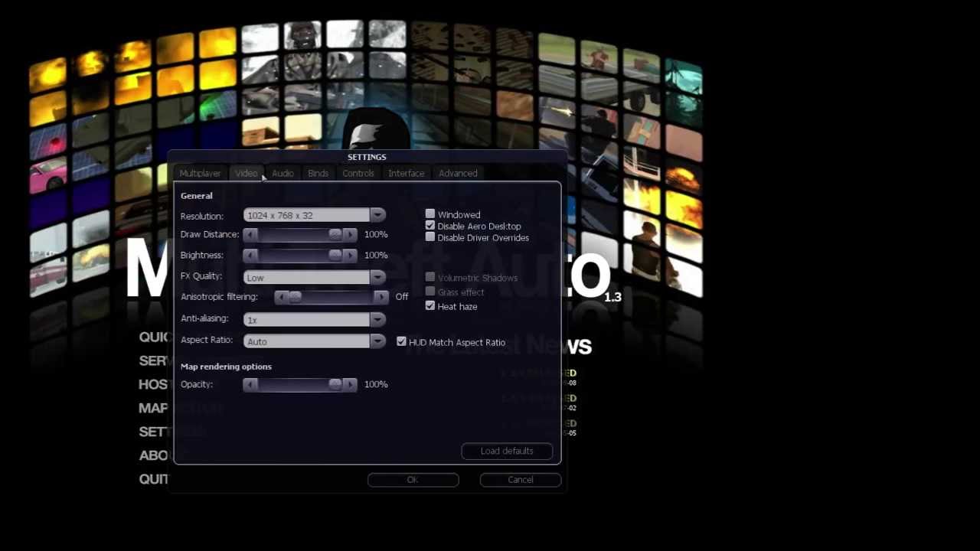Screen dimensions: 980x551
Task: Click Opacity slider left arrow
Action: click(250, 384)
